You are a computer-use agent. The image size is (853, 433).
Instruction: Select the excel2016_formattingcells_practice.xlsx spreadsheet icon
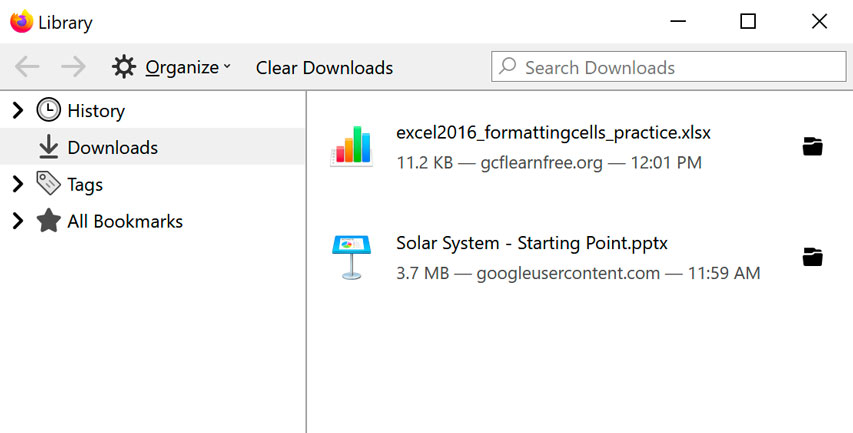coord(351,146)
